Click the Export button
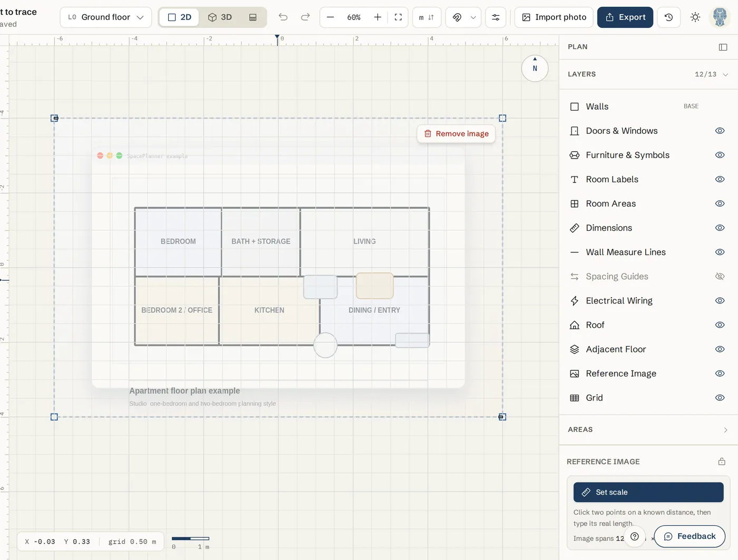738x560 pixels. 625,17
